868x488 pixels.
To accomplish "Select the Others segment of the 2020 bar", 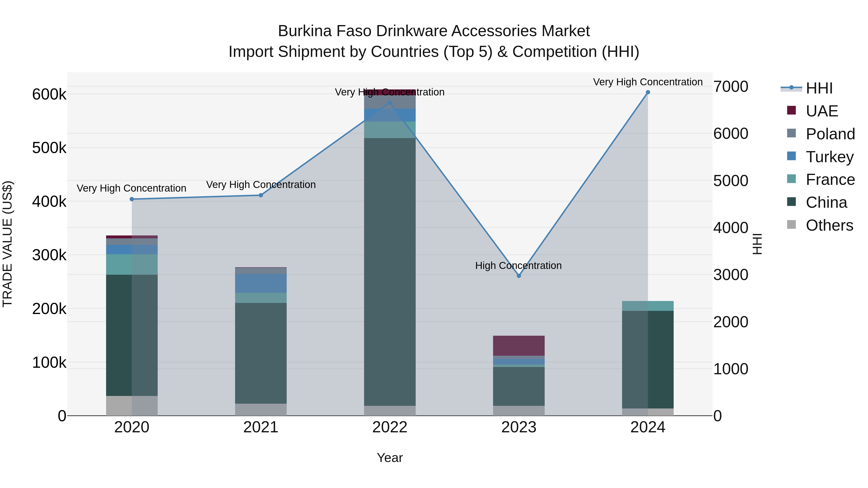I will [x=132, y=406].
